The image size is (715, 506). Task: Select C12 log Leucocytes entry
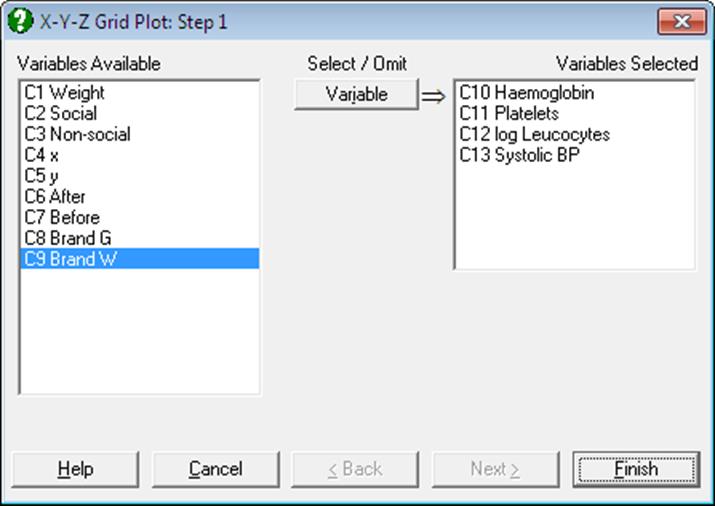pyautogui.click(x=575, y=134)
